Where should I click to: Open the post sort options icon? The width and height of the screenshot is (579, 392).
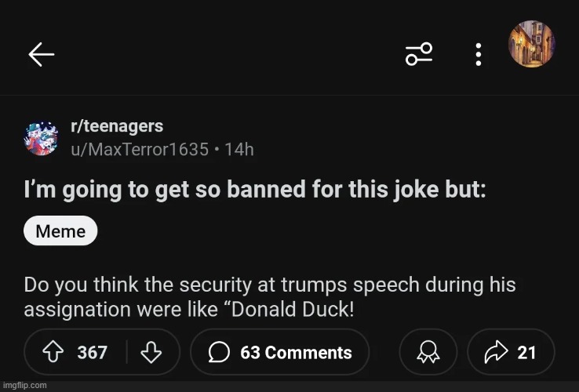(x=418, y=54)
